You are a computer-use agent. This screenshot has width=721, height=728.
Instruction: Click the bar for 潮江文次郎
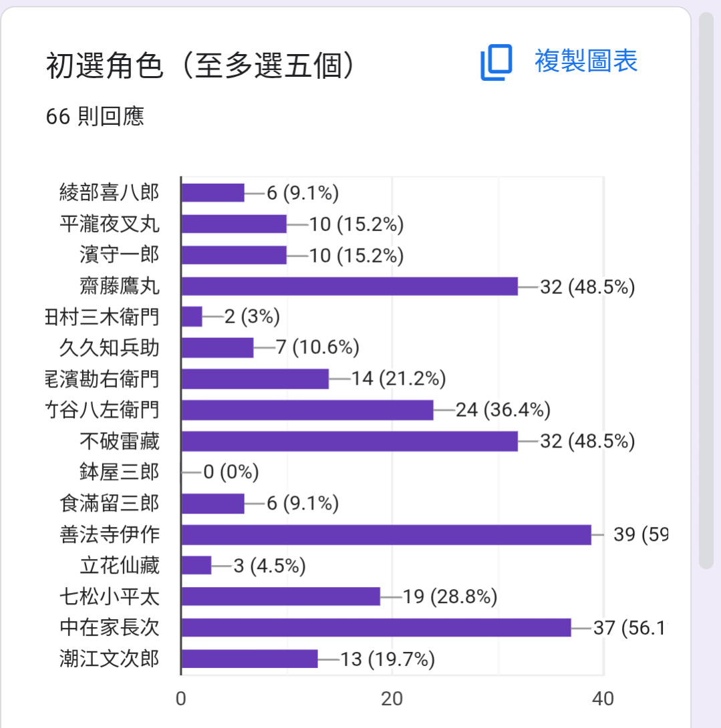250,659
